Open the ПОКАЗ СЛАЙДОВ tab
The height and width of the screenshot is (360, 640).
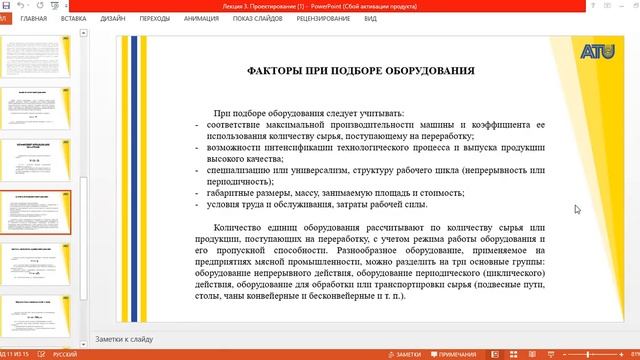tap(258, 19)
